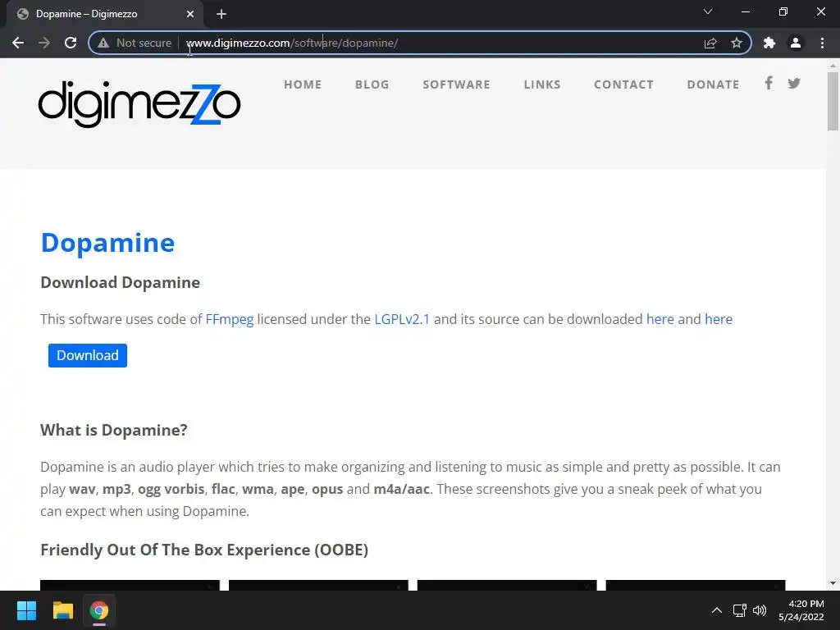Click the Dopamine page title heading
Image resolution: width=840 pixels, height=630 pixels.
point(107,243)
